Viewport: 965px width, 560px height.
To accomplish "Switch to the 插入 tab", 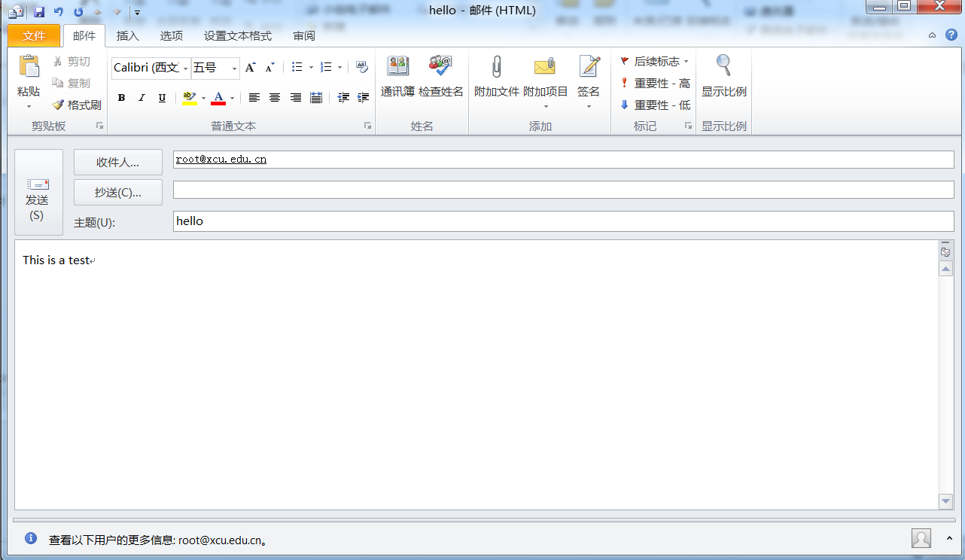I will coord(128,36).
